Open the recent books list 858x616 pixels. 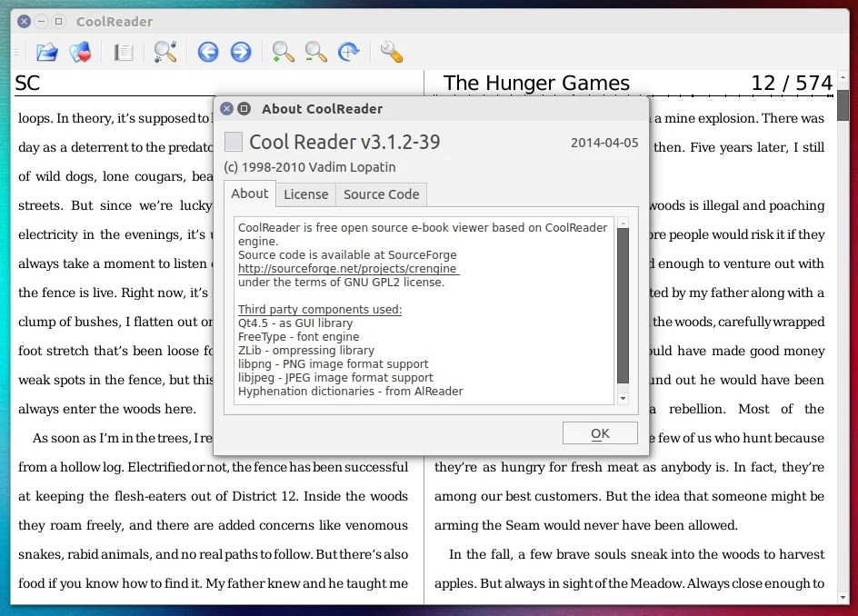click(80, 52)
